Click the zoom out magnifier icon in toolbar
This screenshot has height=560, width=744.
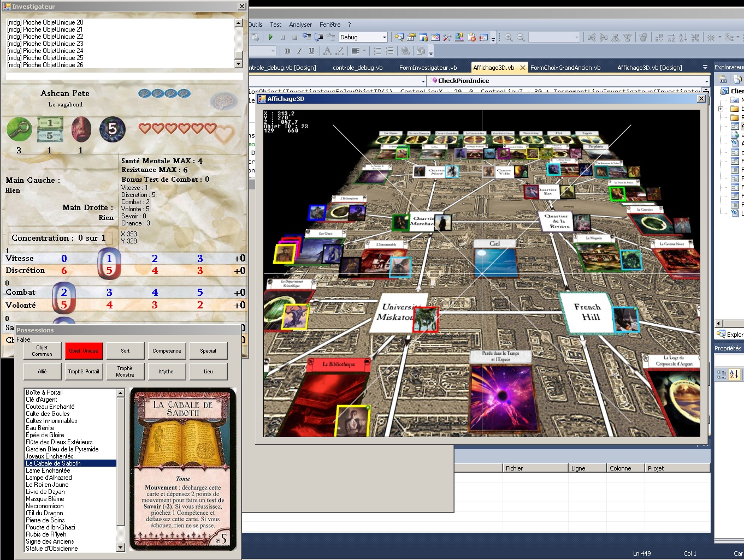pyautogui.click(x=521, y=37)
